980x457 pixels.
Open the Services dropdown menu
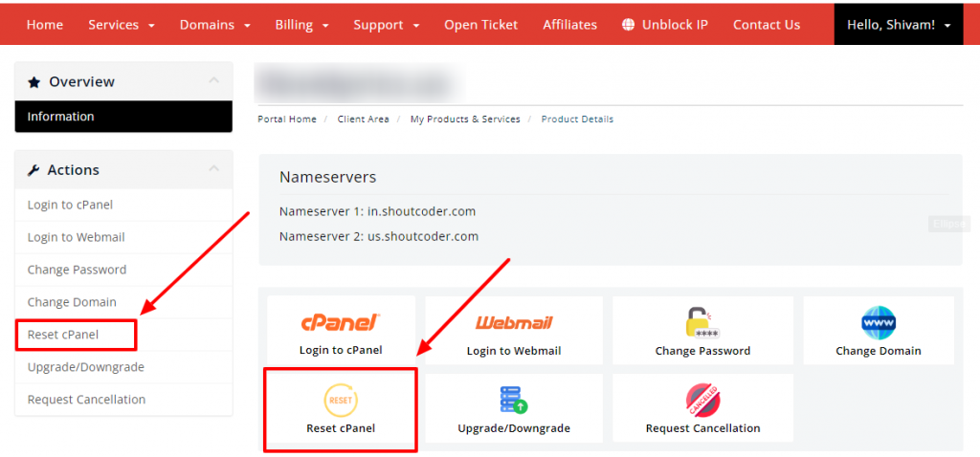pyautogui.click(x=122, y=25)
